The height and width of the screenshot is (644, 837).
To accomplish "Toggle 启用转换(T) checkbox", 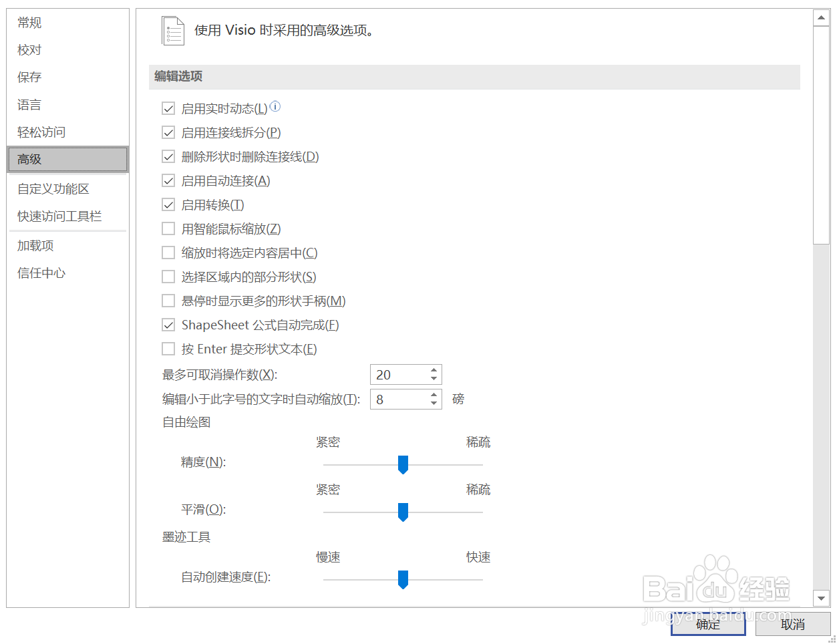I will click(x=168, y=204).
